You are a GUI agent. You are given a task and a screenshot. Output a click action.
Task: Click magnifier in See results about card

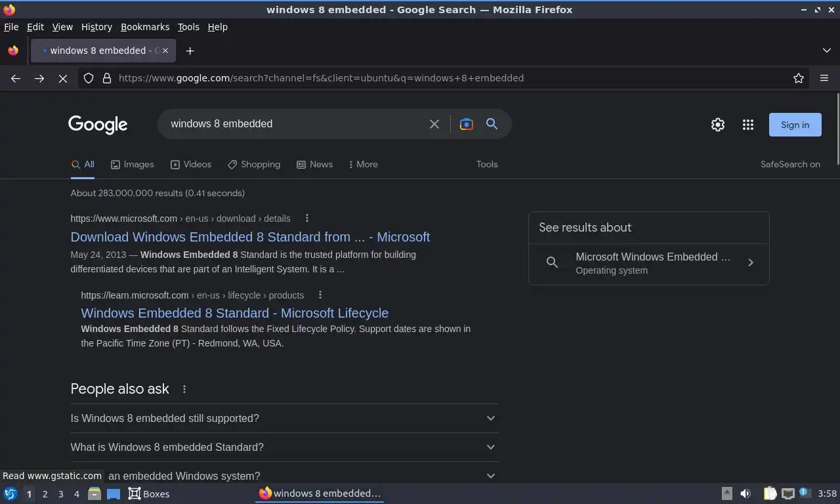[553, 262]
